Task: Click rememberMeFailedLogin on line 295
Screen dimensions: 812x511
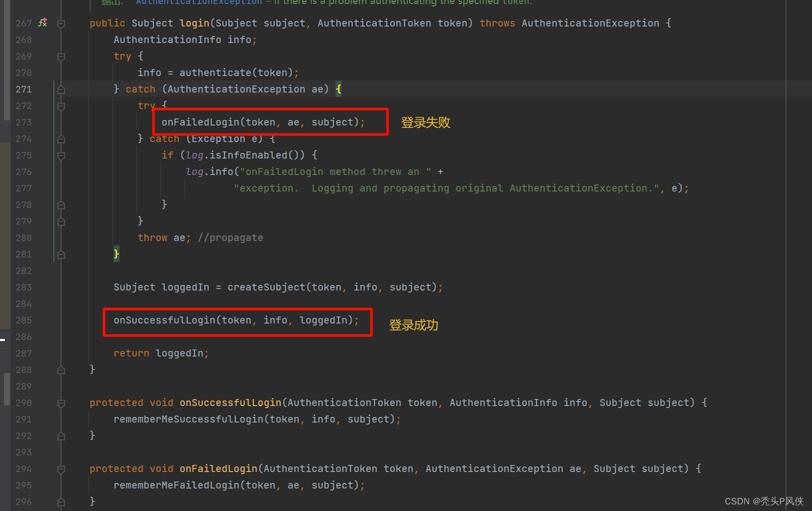Action: tap(176, 485)
